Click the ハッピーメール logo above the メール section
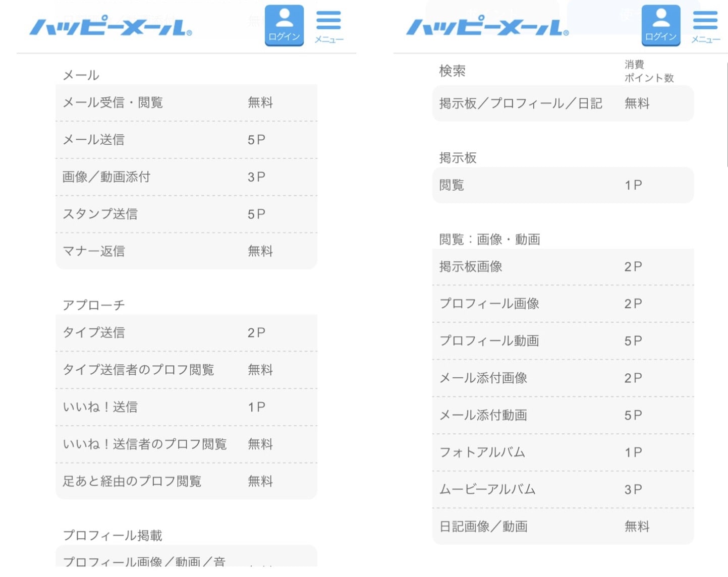Screen dimensions: 728x577 (110, 27)
